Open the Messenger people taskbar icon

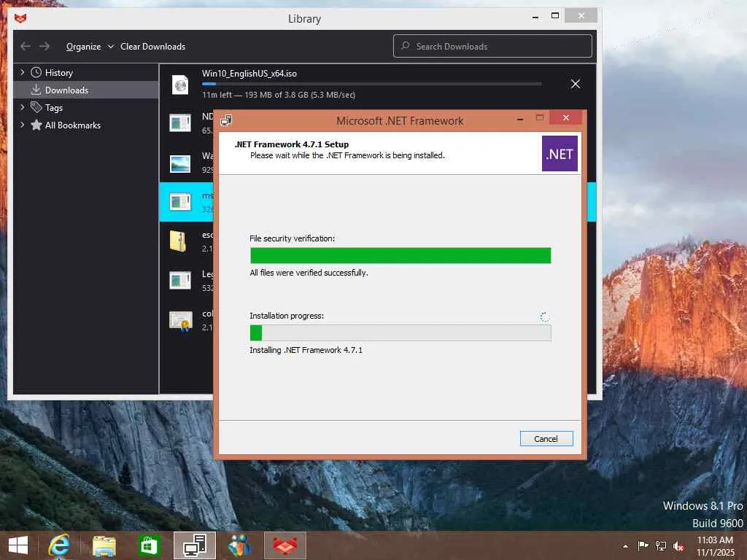pyautogui.click(x=239, y=545)
